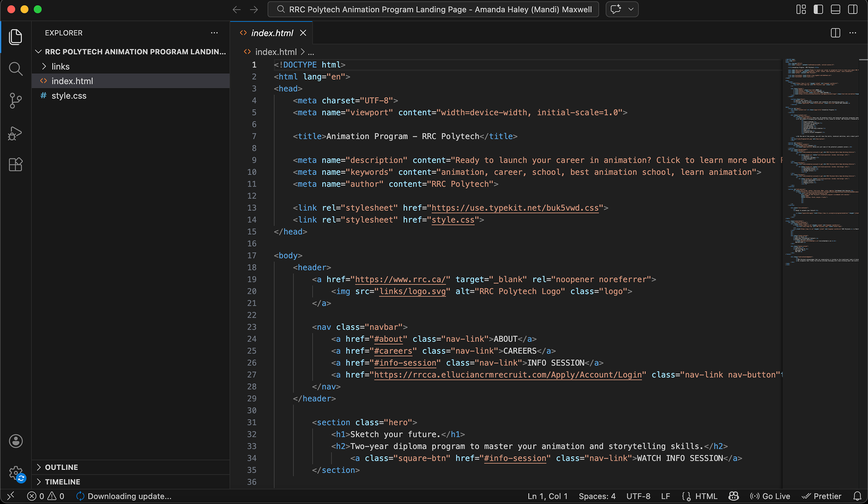Change end of line sequence LF
This screenshot has width=868, height=504.
click(665, 496)
